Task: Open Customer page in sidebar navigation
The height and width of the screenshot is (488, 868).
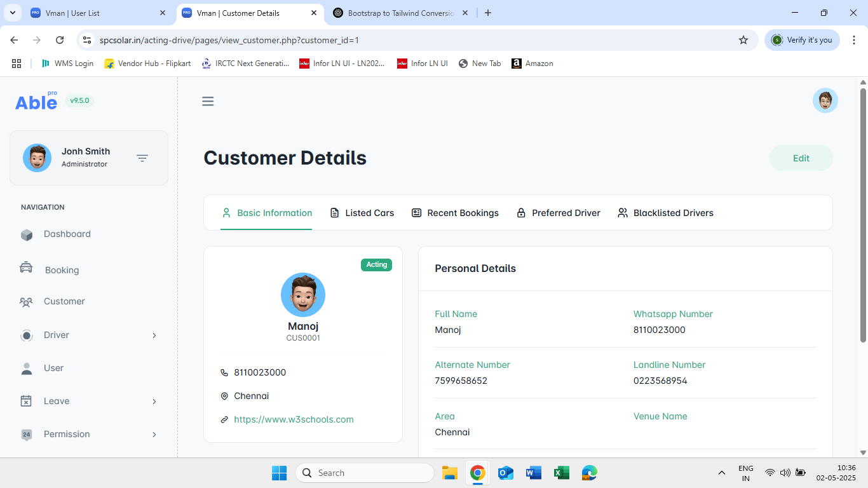Action: [64, 301]
